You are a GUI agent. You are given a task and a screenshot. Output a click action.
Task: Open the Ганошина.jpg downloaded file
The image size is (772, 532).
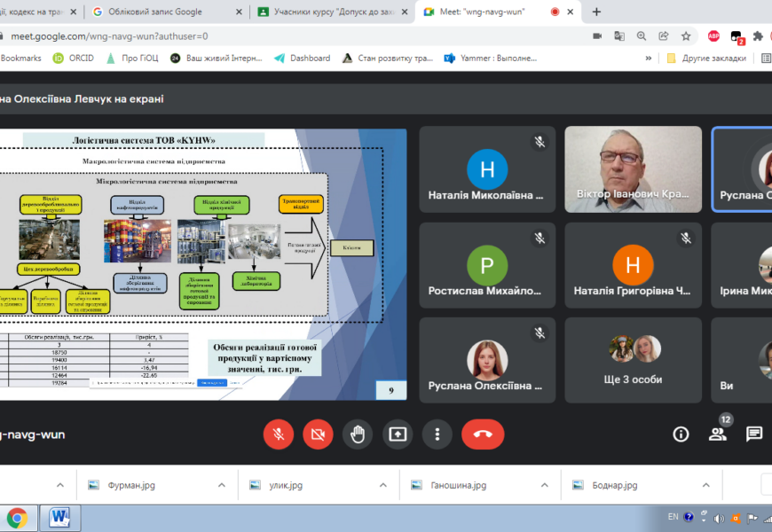pyautogui.click(x=457, y=485)
